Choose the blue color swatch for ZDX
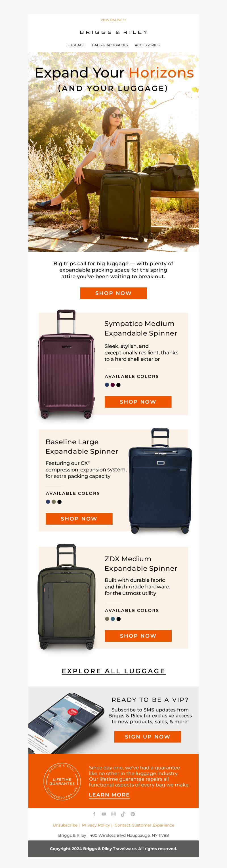 113,619
